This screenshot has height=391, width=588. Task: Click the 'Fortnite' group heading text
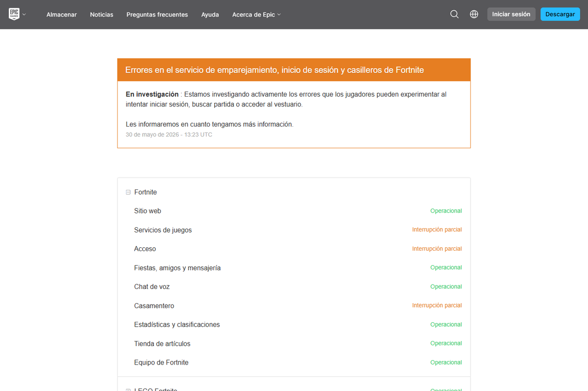(146, 192)
